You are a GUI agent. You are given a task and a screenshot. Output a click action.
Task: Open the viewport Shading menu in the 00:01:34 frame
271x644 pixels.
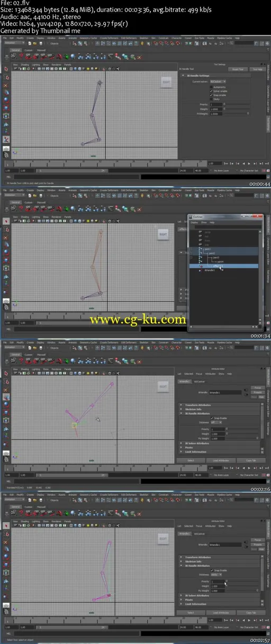(25, 217)
